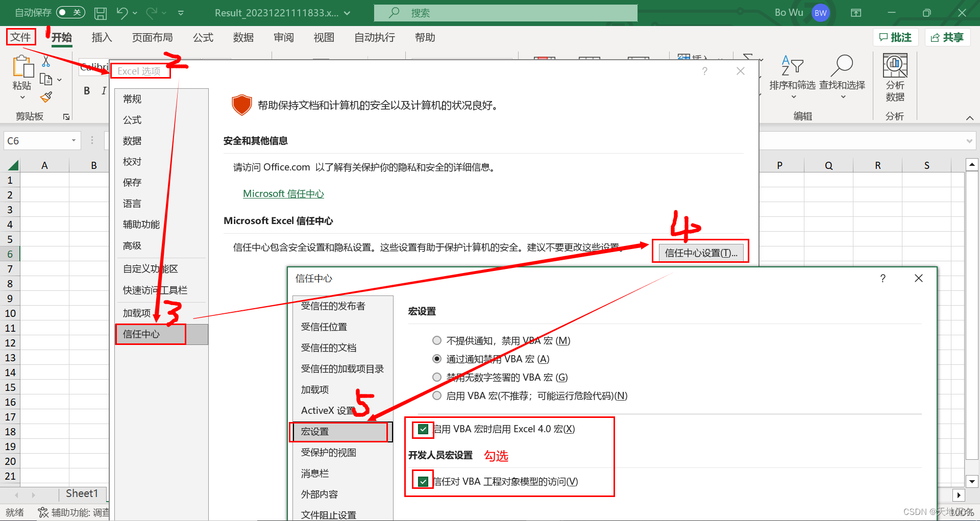Click the Format Painter icon

[45, 97]
